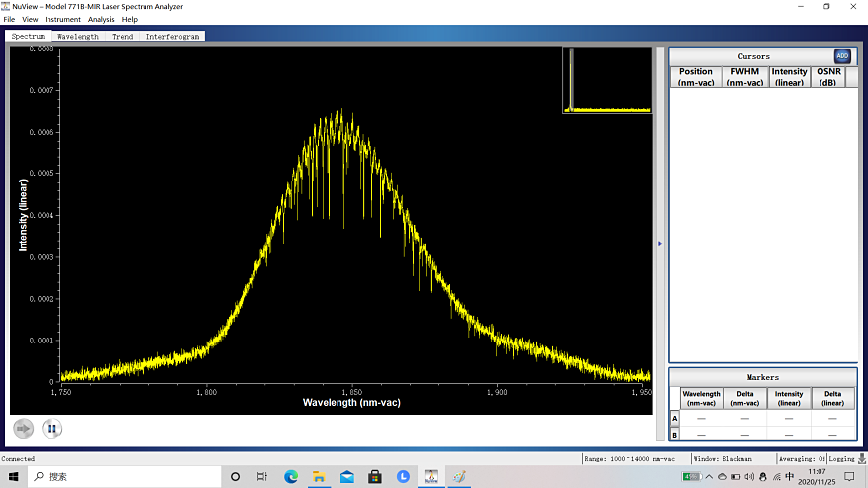Image resolution: width=868 pixels, height=488 pixels.
Task: Select marker row A in Markers table
Action: (675, 418)
